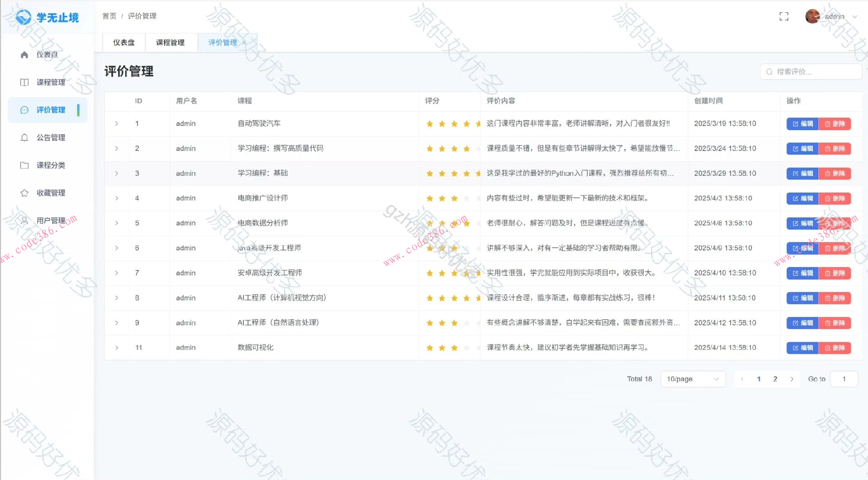Viewport: 868px width, 480px height.
Task: Click the 学无止境 site logo
Action: pos(47,17)
